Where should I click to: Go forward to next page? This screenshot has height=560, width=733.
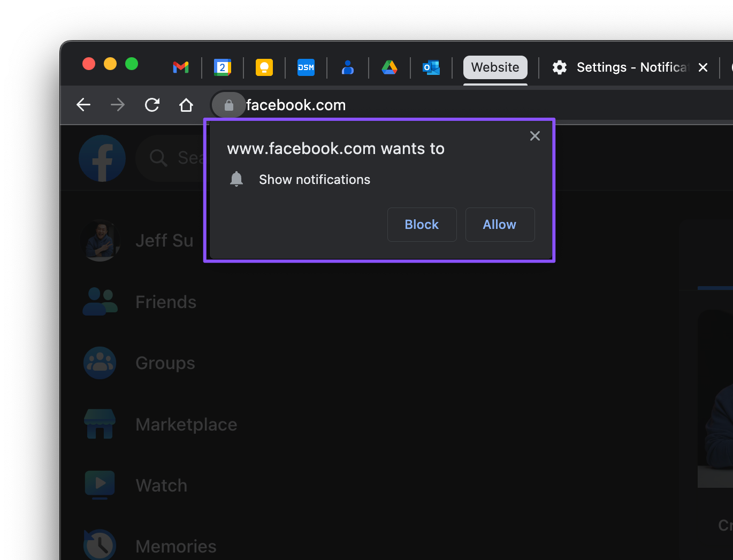pyautogui.click(x=118, y=105)
